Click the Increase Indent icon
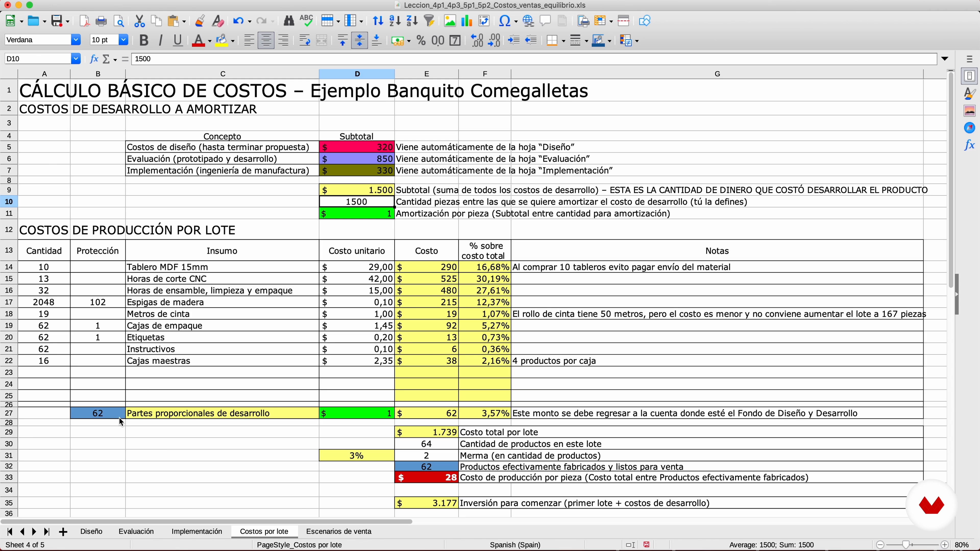Screen dimensions: 980x551 (514, 40)
